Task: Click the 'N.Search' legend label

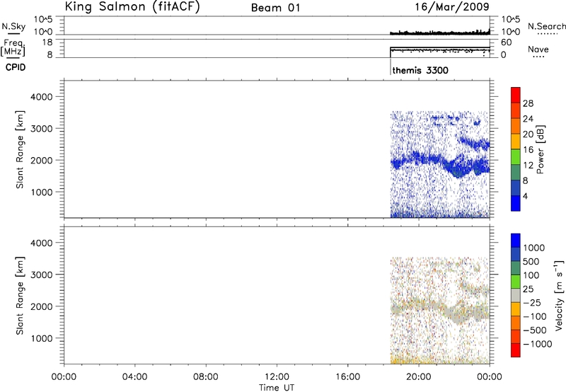Action: [x=546, y=26]
